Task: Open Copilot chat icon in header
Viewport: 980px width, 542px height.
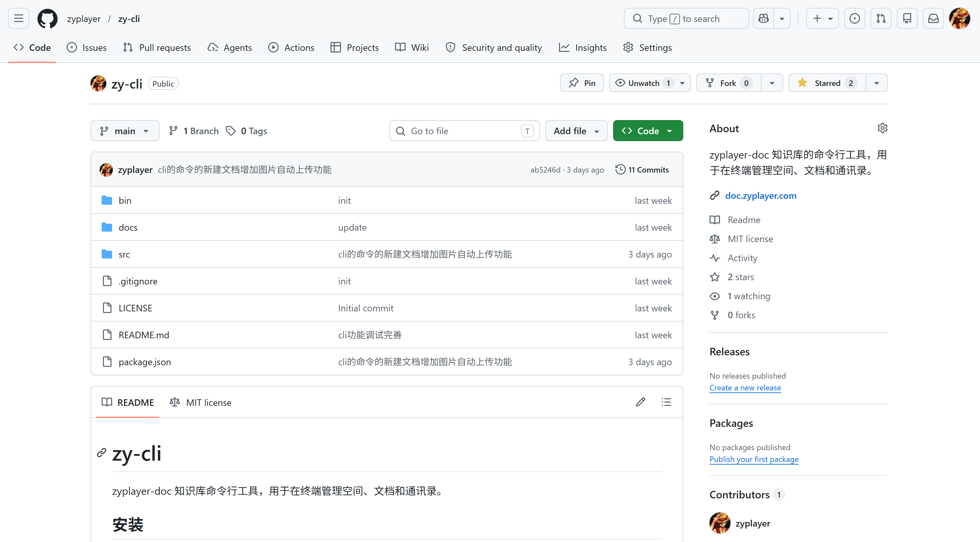Action: click(764, 18)
